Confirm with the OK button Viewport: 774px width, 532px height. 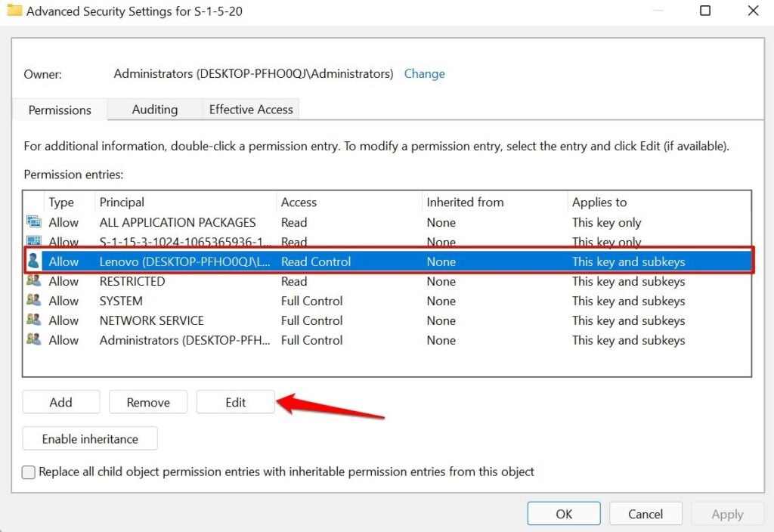pos(564,514)
